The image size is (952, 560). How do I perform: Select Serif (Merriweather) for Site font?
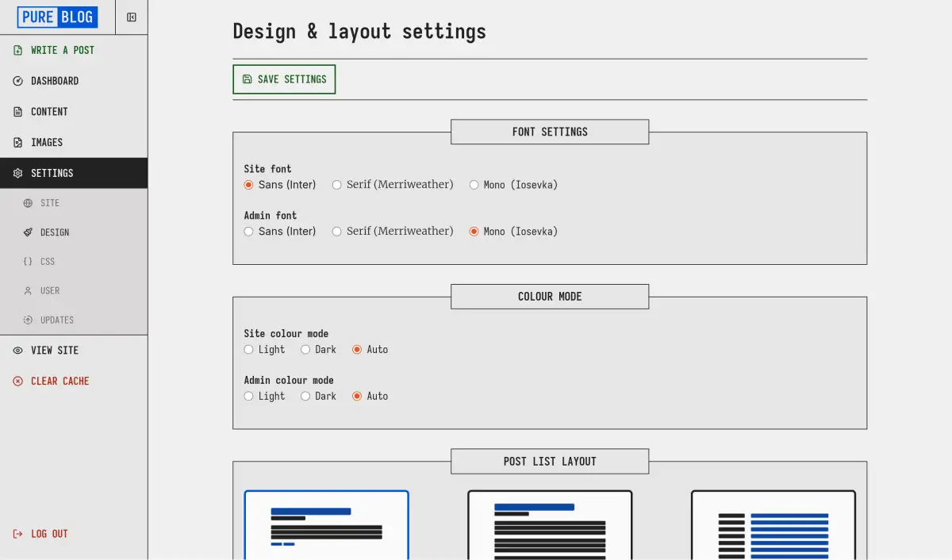[336, 185]
